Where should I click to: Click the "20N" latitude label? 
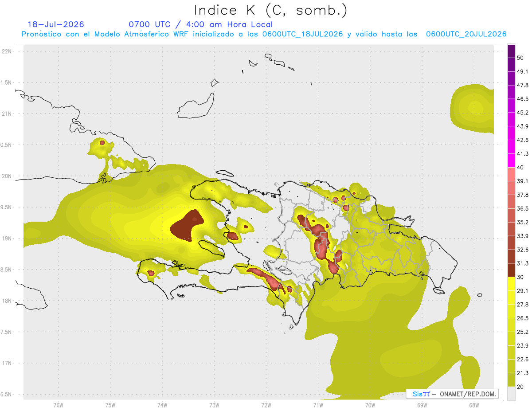coord(7,176)
